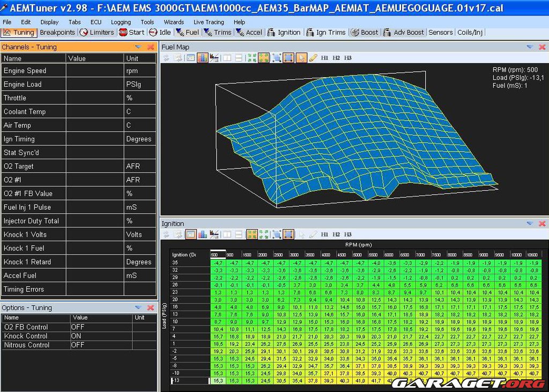Click H1 history button in Fuel Map toolbar
549x392 pixels.
click(x=324, y=58)
